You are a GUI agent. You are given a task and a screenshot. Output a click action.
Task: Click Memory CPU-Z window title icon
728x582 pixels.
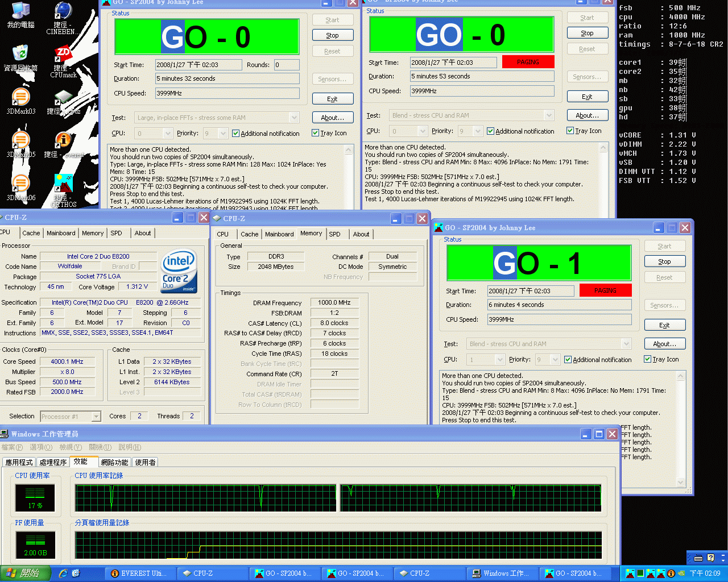[216, 218]
